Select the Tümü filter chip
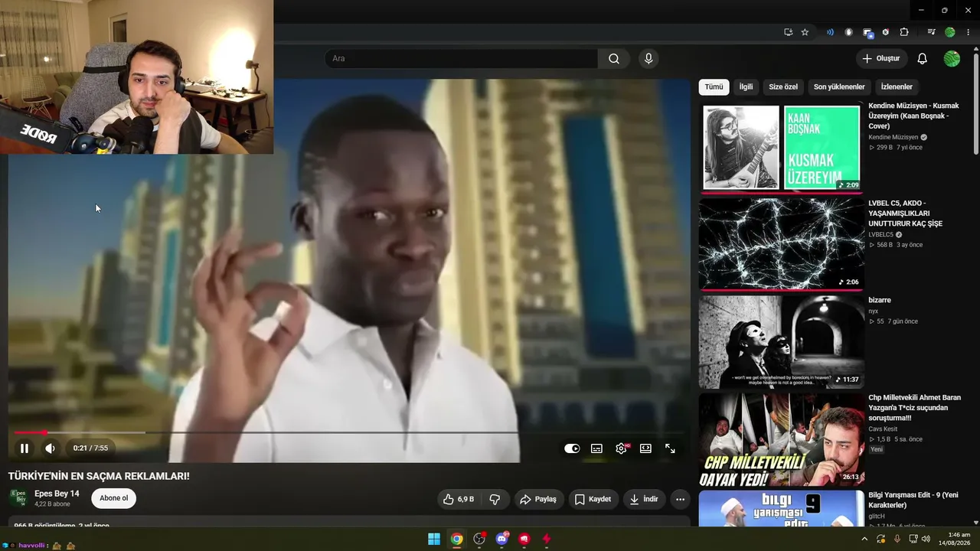 (x=714, y=87)
